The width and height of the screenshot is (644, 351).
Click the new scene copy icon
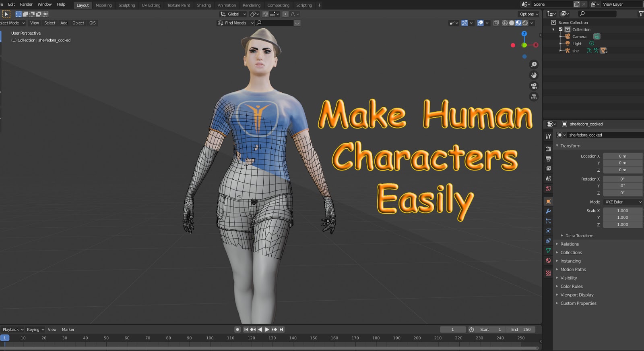pyautogui.click(x=576, y=4)
